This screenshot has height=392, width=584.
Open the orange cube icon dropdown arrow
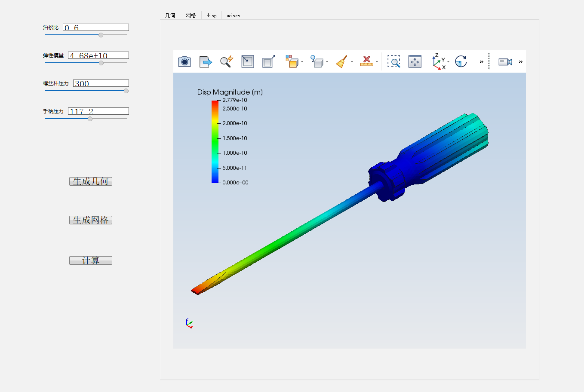(x=302, y=62)
